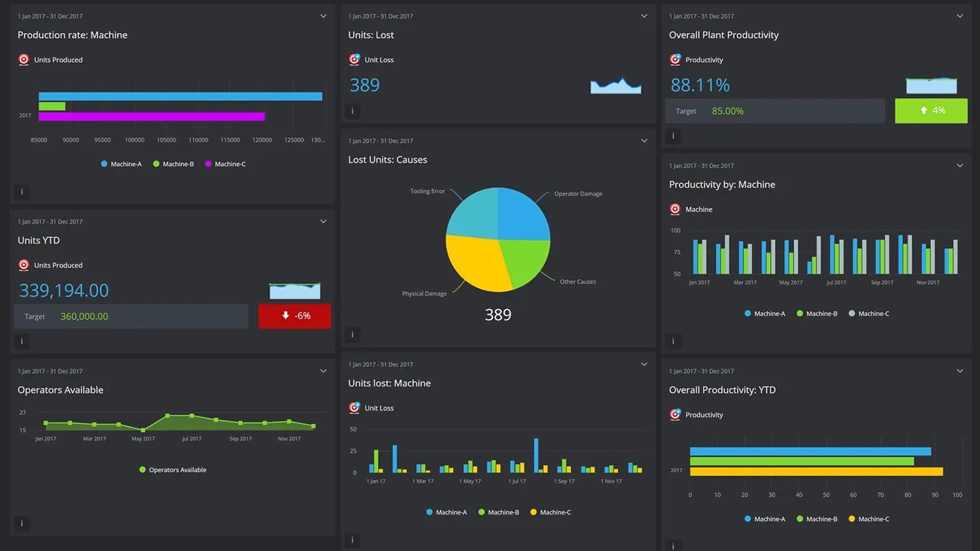Expand the Production rate: Machine panel menu
980x551 pixels.
pyautogui.click(x=323, y=16)
